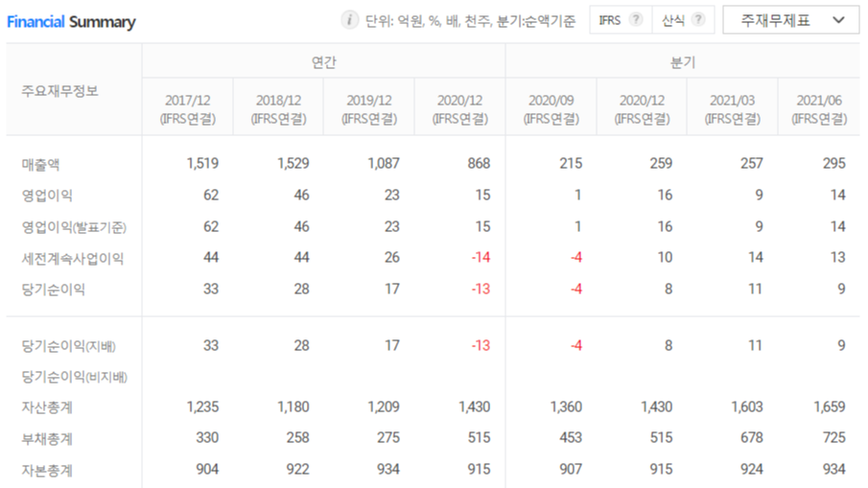This screenshot has height=488, width=868.
Task: Click the 678 total liabilities value
Action: click(x=752, y=437)
